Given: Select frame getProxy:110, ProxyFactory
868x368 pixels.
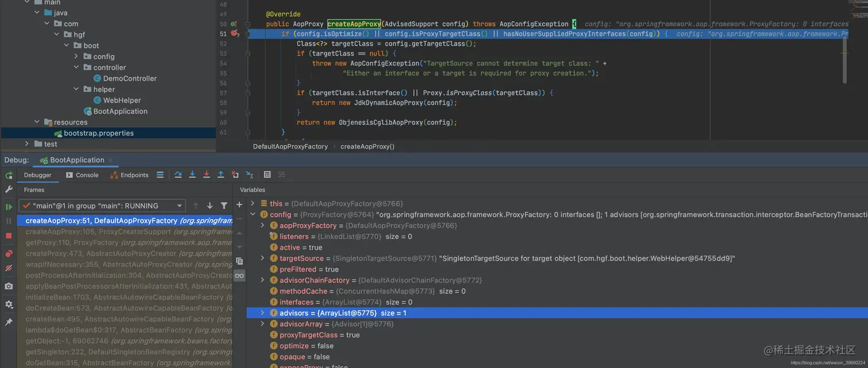Looking at the screenshot, I should (x=125, y=242).
